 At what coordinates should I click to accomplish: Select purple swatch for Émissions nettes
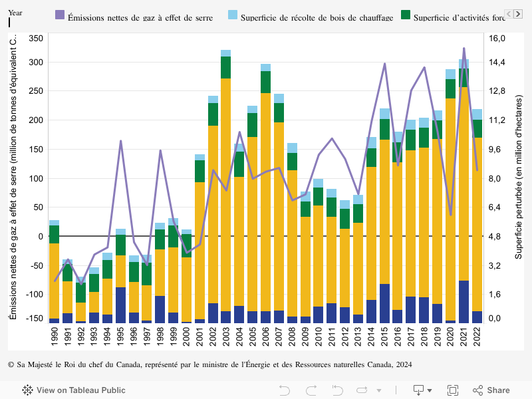point(60,15)
